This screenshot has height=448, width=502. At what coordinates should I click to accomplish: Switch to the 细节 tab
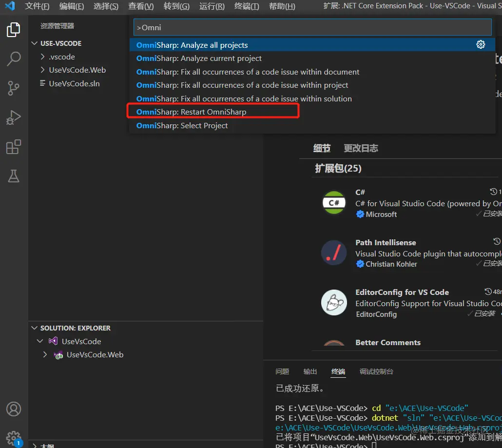point(322,148)
